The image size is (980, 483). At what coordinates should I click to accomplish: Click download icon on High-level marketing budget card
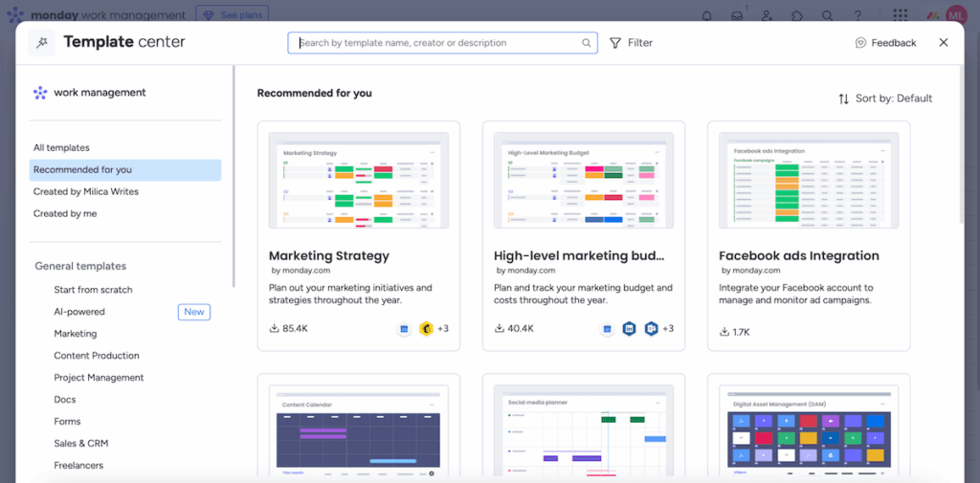(x=500, y=329)
